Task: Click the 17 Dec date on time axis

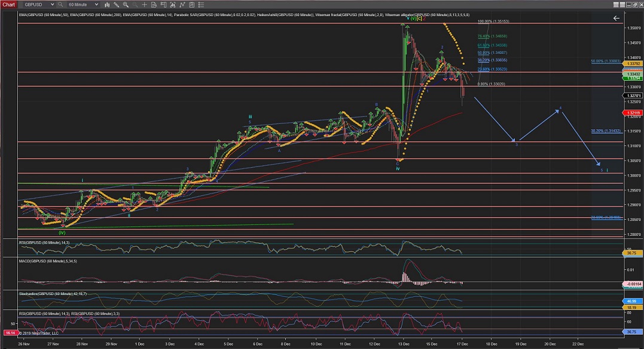Action: tap(462, 344)
